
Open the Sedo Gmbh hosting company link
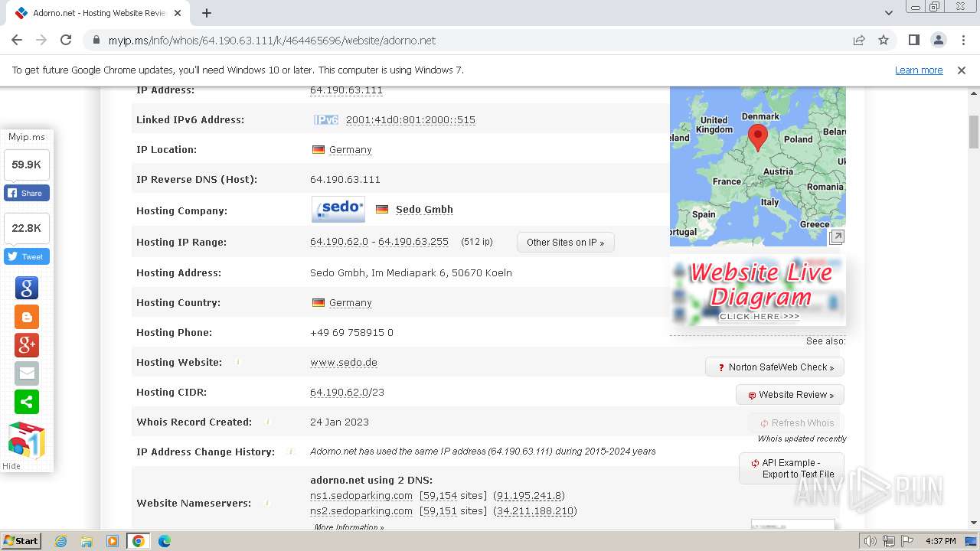[424, 210]
